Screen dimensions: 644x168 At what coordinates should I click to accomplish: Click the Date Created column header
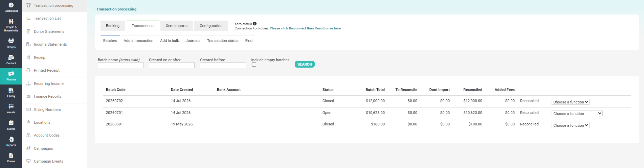click(x=182, y=90)
